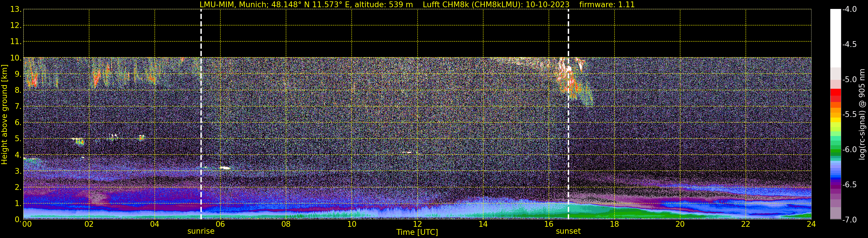This screenshot has height=238, width=868.
Task: Click the red cloud streak near 02 UTC
Action: click(97, 78)
